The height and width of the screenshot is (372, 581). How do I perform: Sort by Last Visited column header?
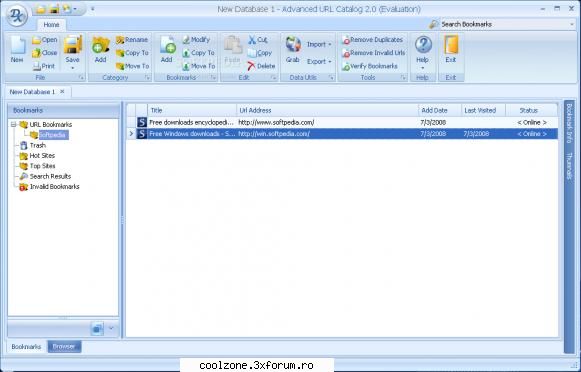pos(484,110)
